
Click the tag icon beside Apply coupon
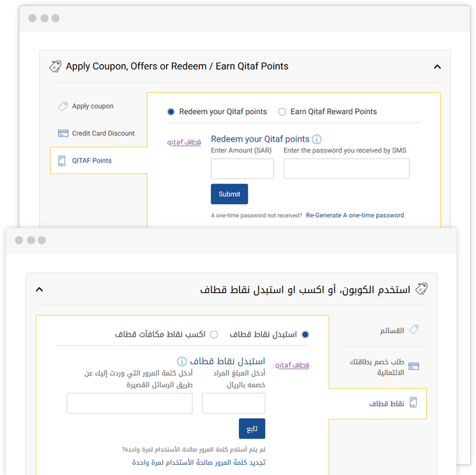click(63, 106)
